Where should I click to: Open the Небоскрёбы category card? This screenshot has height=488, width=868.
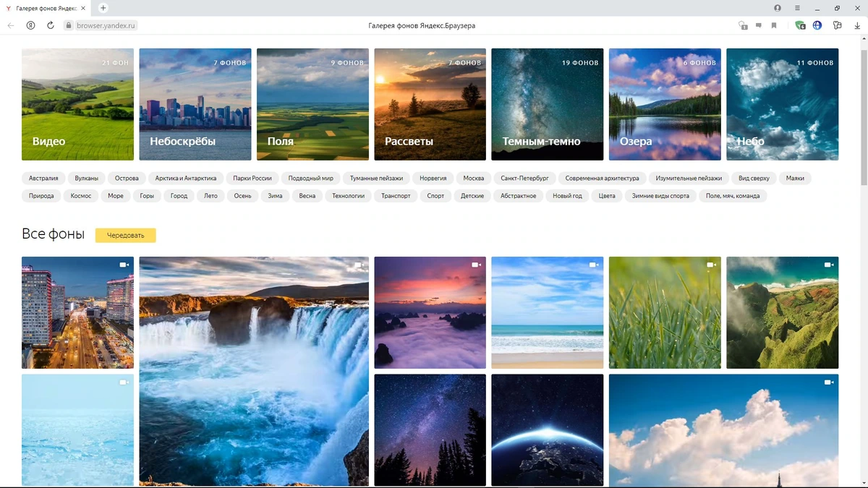click(195, 104)
